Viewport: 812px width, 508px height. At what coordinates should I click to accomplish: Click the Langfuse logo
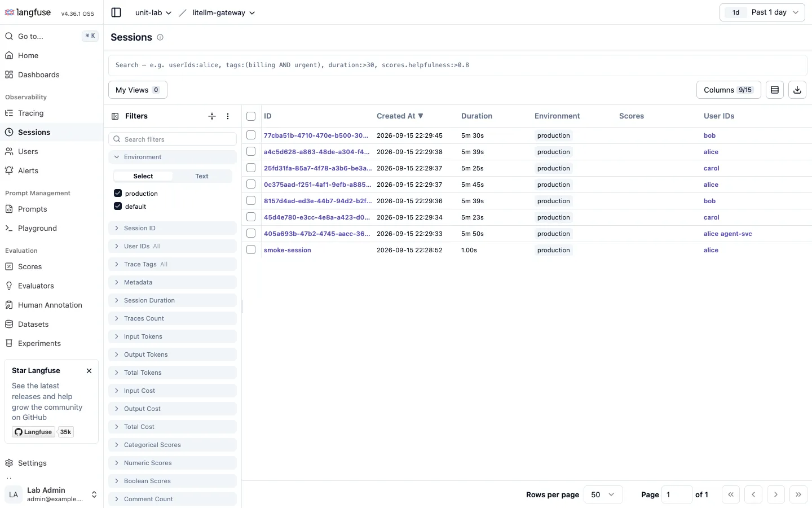28,12
